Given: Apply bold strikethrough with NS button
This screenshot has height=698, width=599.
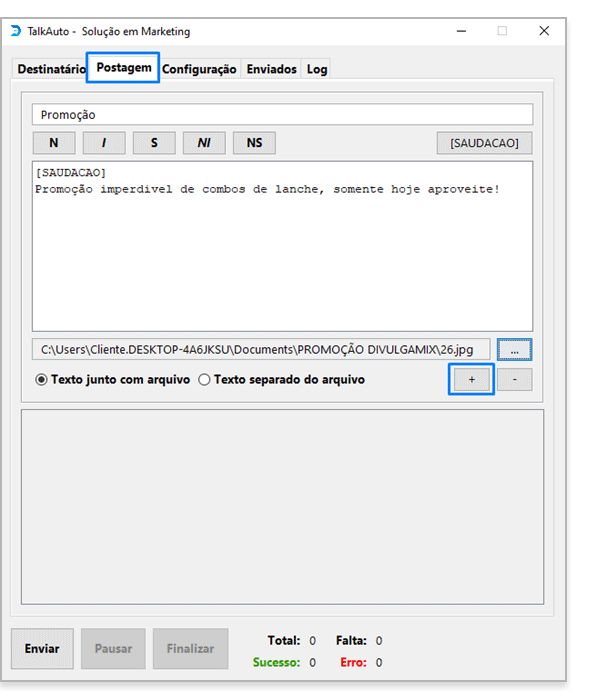Looking at the screenshot, I should [254, 143].
